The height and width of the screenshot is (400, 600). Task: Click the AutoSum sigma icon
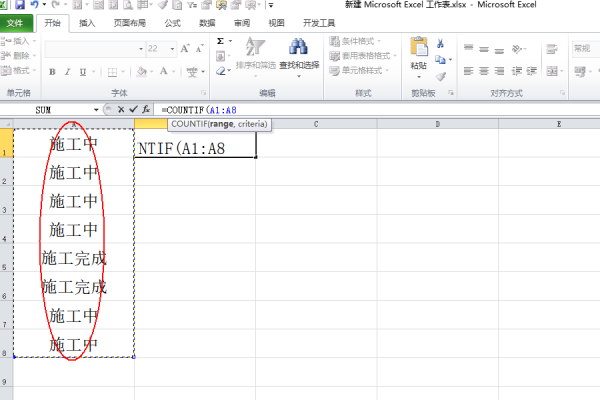point(220,41)
